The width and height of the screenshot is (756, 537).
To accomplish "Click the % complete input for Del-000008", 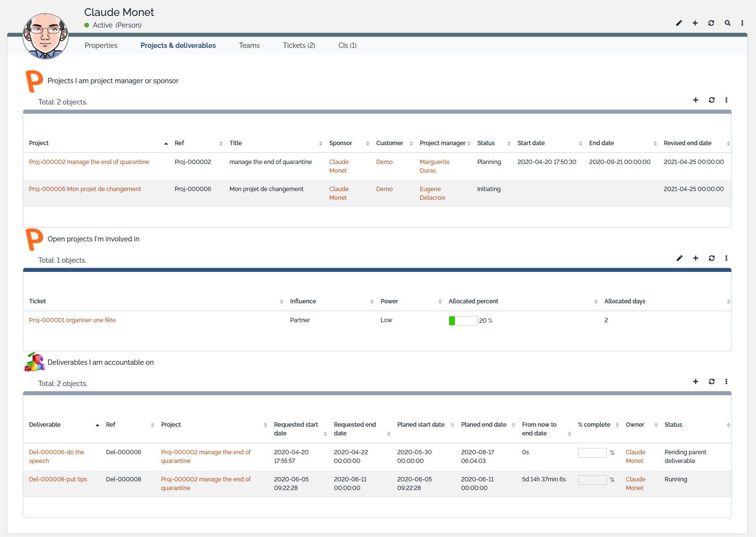I will tap(591, 479).
